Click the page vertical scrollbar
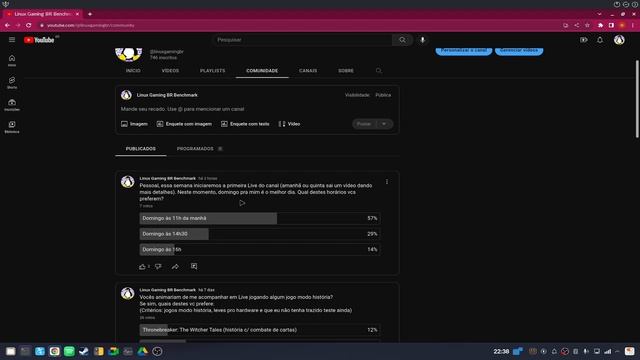This screenshot has width=640, height=360. click(637, 99)
